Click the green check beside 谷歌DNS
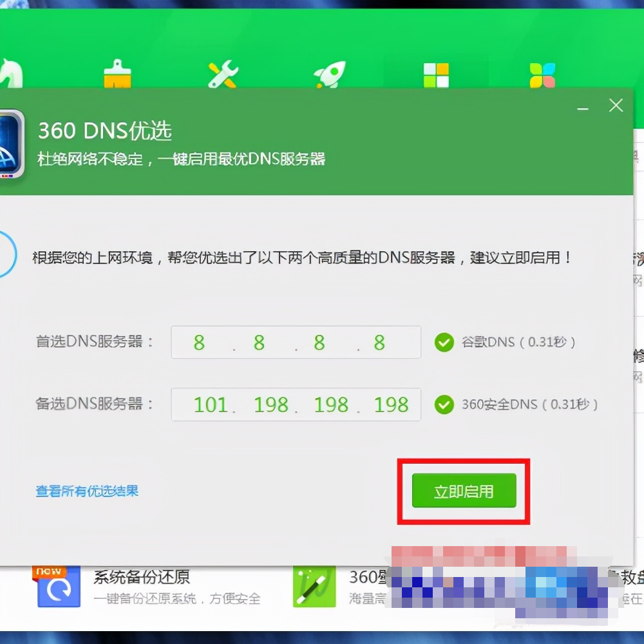 (x=444, y=342)
